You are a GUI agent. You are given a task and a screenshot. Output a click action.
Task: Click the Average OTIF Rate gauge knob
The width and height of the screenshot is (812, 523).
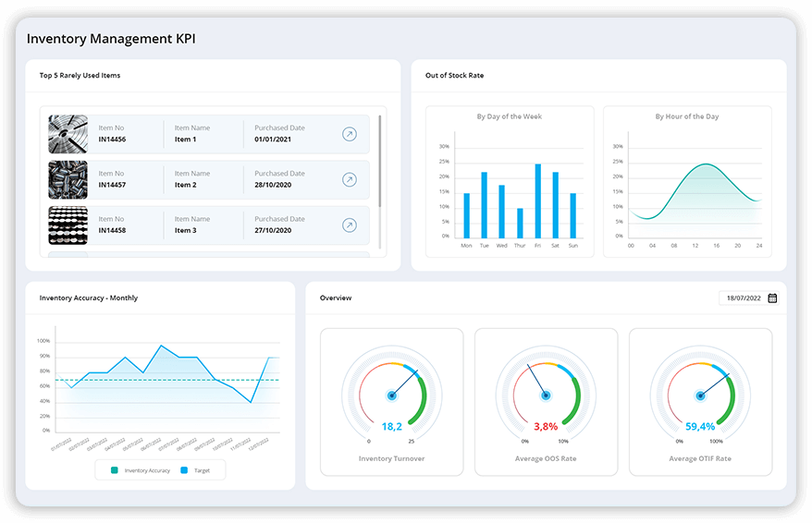700,395
